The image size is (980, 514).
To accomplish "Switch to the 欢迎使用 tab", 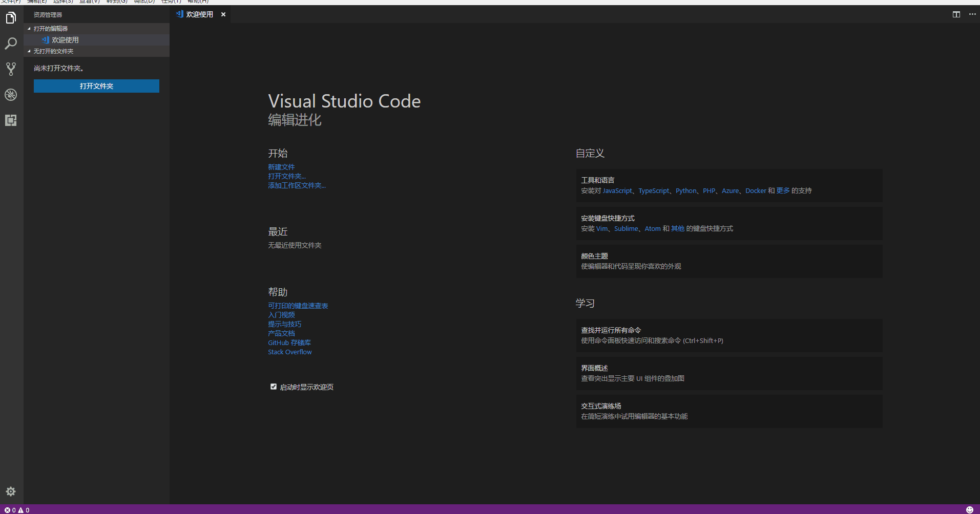I will click(199, 14).
